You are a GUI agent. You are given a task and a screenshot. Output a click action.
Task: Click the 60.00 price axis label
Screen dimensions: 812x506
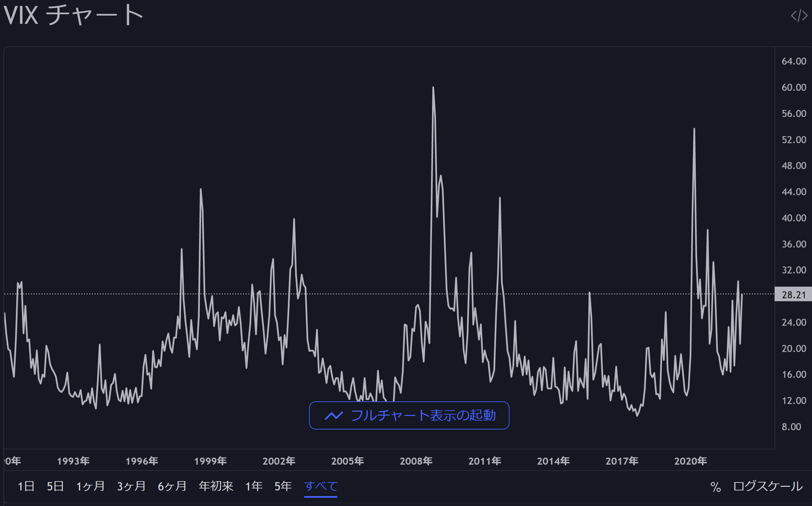[793, 87]
